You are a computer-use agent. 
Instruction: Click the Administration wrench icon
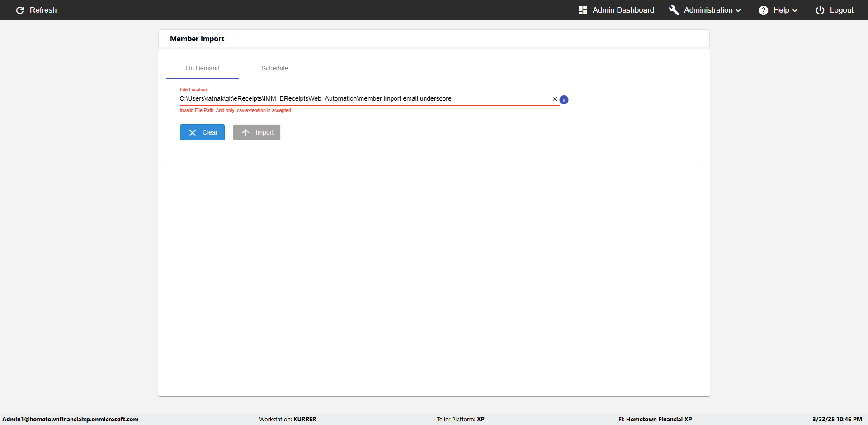[x=674, y=10]
